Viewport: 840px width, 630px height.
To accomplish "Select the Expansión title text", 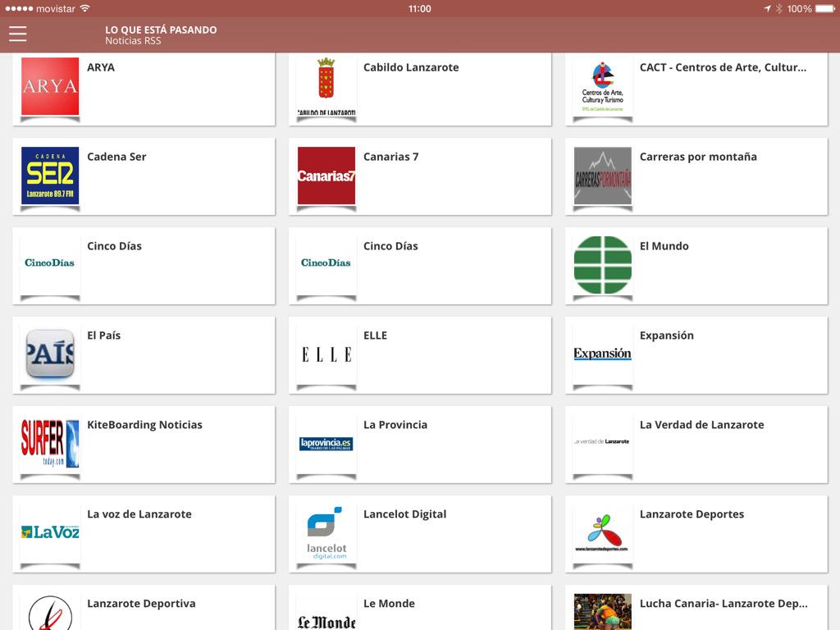I will point(666,336).
